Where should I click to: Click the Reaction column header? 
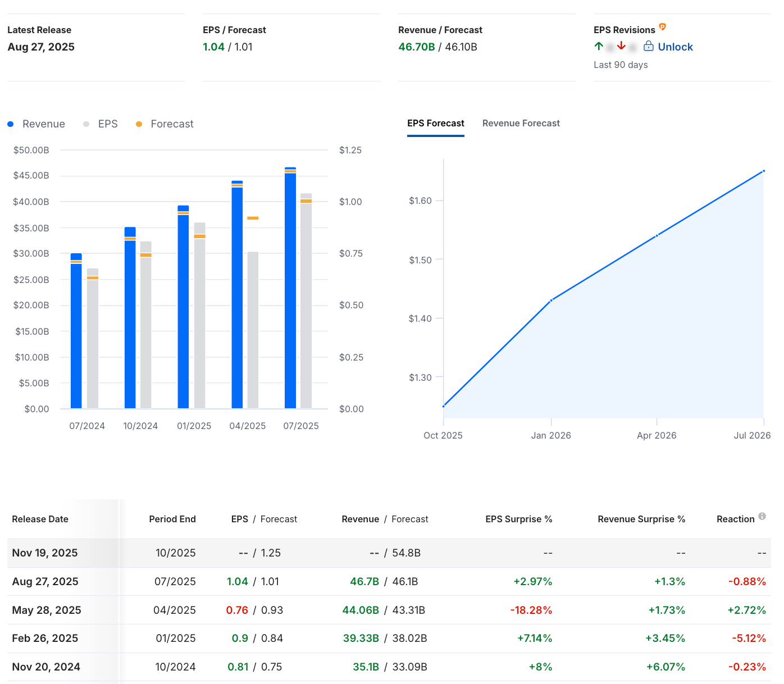point(736,519)
